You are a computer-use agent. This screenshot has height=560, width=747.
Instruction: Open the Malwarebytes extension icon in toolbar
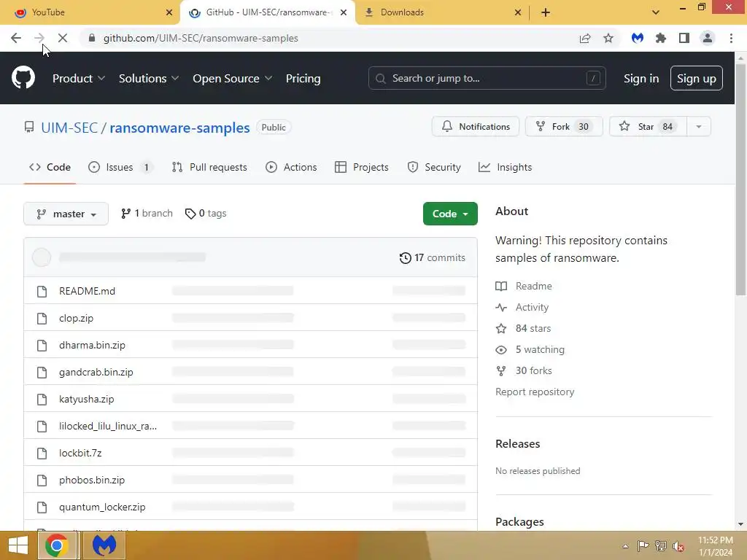pos(638,38)
